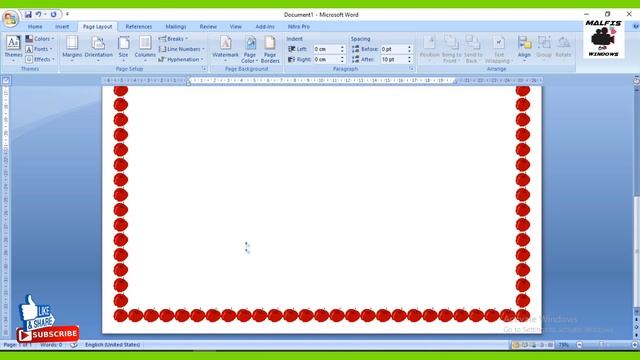Click Words: 0 count in status bar
This screenshot has height=360, width=640.
[x=51, y=345]
